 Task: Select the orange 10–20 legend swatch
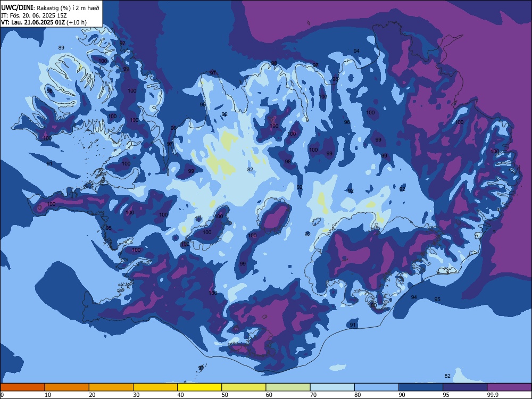pyautogui.click(x=67, y=387)
